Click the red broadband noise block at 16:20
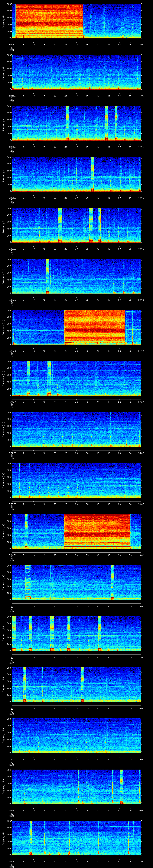The image size is (153, 868). pyautogui.click(x=94, y=327)
